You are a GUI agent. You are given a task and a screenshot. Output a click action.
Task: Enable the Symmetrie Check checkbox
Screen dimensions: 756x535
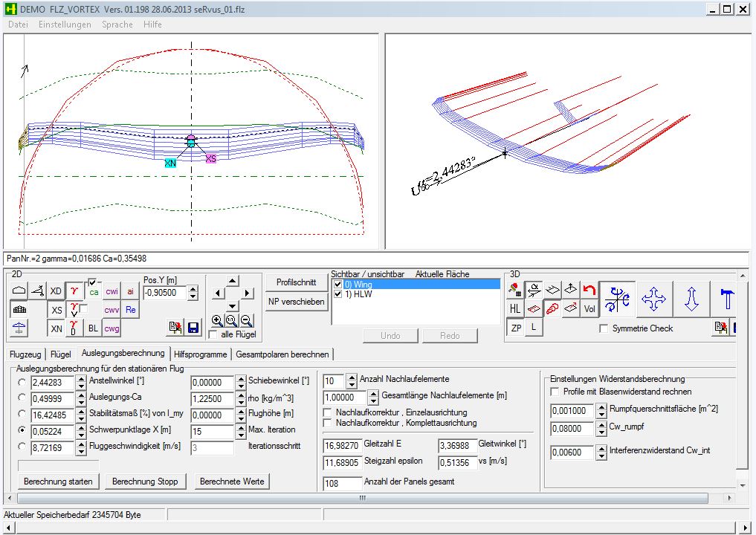[x=604, y=328]
